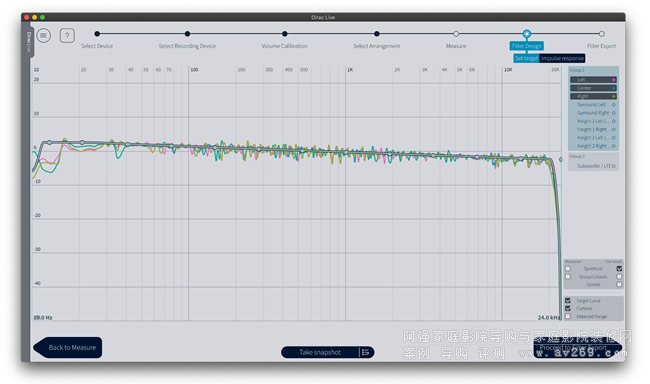650x384 pixels.
Task: Expand the Group 2 speaker header
Action: 577,156
